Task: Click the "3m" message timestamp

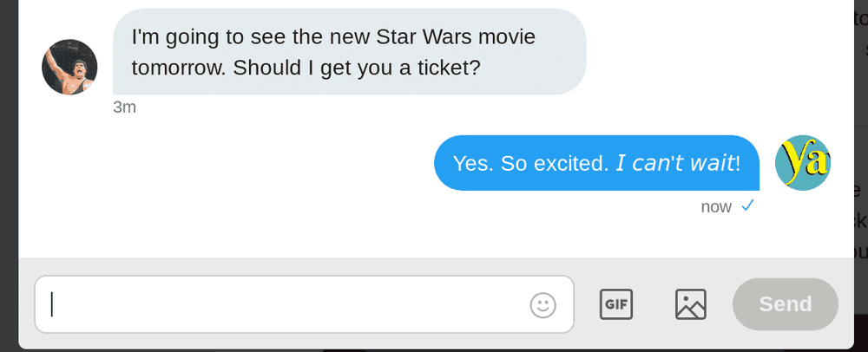Action: (124, 108)
